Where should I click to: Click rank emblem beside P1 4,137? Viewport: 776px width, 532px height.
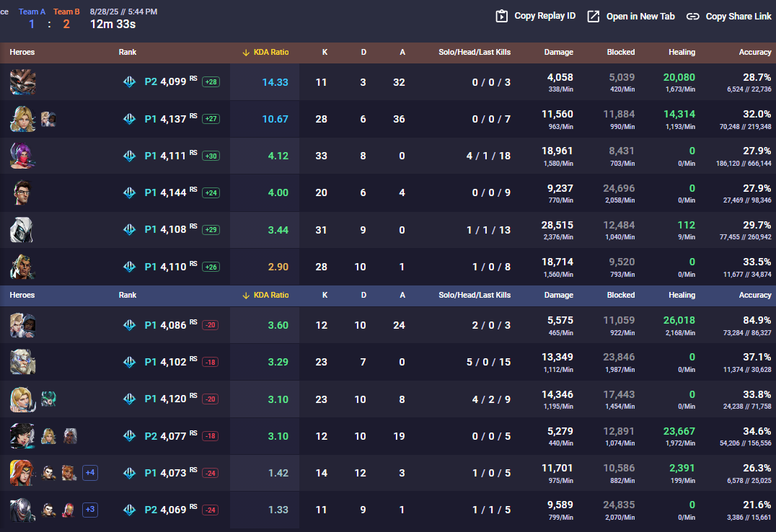click(130, 119)
